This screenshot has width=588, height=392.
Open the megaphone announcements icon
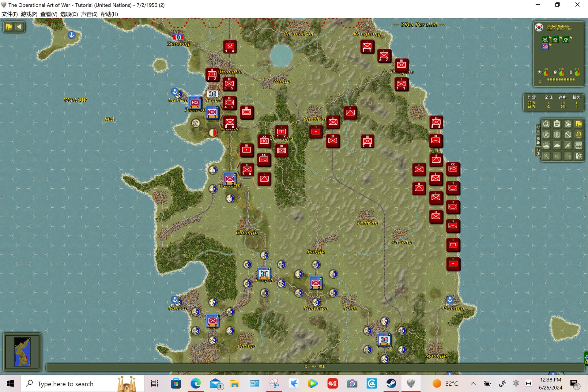point(568,145)
